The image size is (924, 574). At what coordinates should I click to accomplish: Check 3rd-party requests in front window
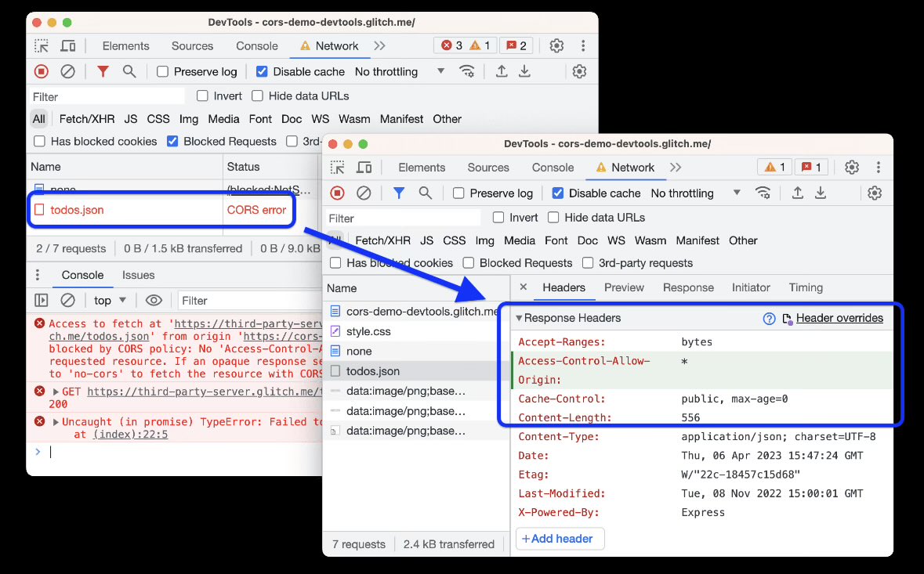tap(588, 263)
